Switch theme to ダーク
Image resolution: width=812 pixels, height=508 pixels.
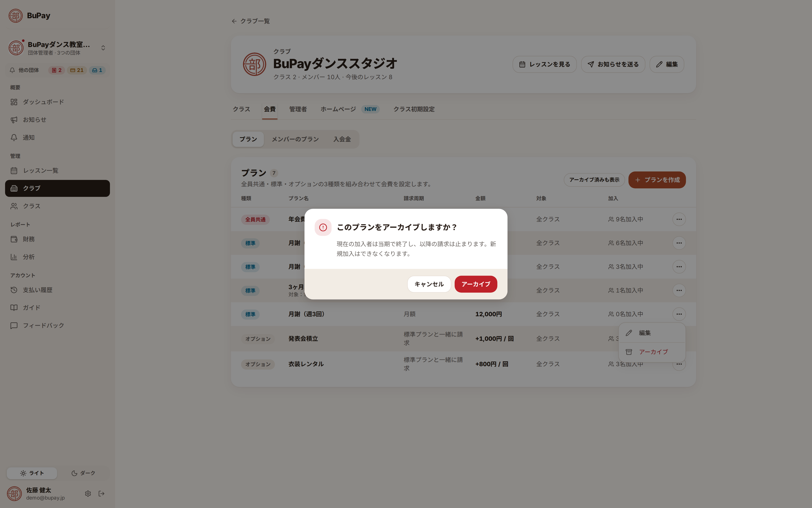[83, 473]
